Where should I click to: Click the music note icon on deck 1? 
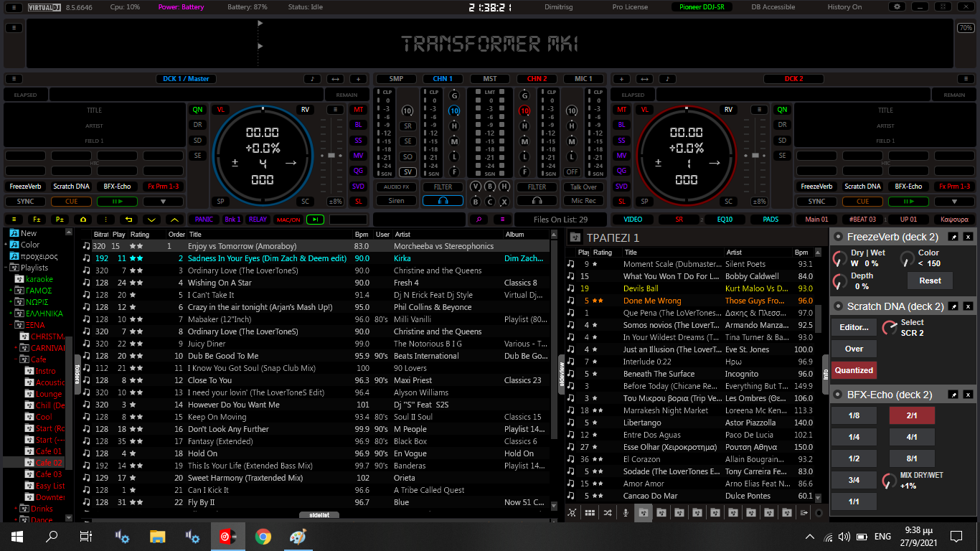[312, 79]
